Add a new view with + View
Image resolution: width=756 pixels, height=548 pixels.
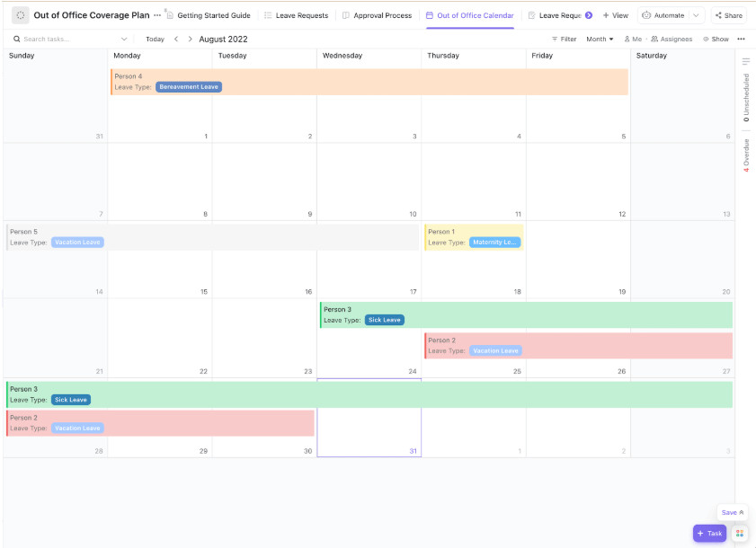[x=616, y=15]
